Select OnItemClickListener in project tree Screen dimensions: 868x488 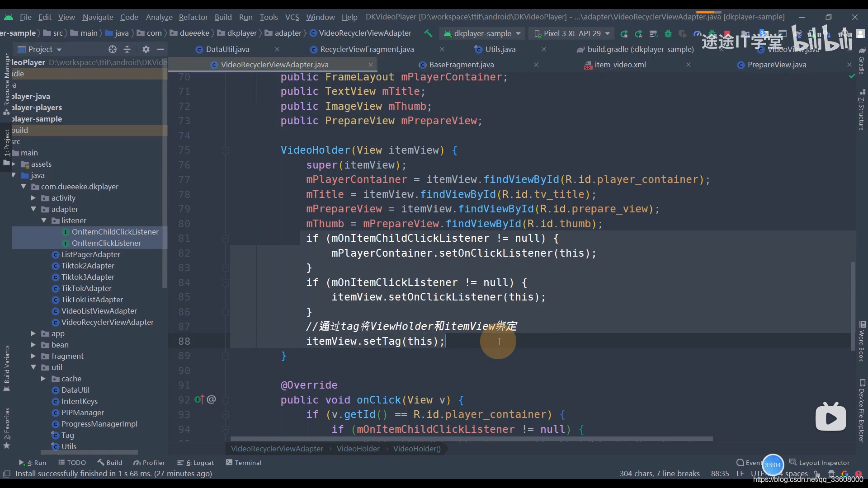106,243
